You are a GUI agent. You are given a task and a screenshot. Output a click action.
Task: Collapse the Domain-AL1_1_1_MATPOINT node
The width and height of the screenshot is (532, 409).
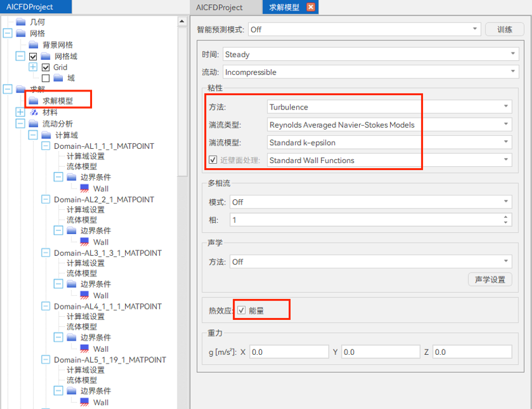(x=45, y=146)
